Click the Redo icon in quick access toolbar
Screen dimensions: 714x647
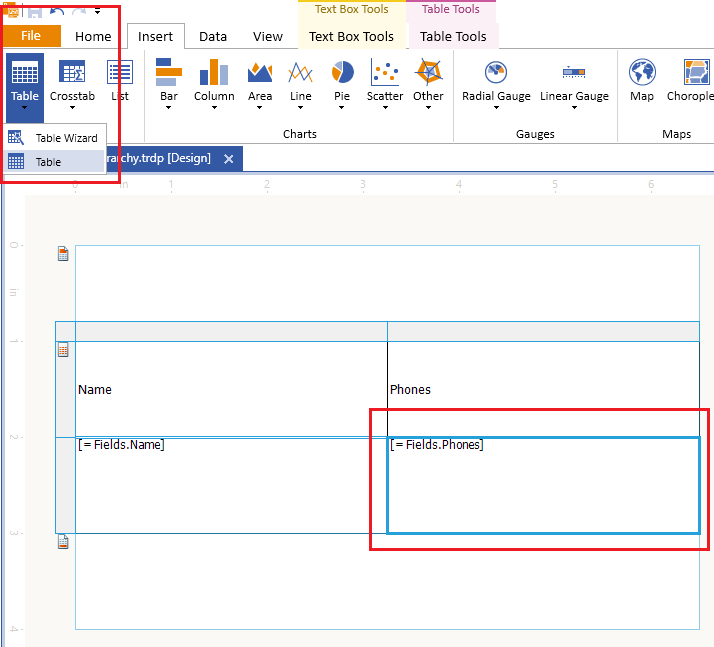pos(79,12)
